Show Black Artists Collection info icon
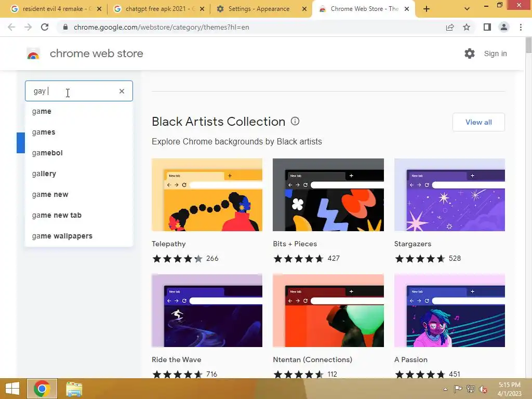The image size is (532, 399). [295, 121]
